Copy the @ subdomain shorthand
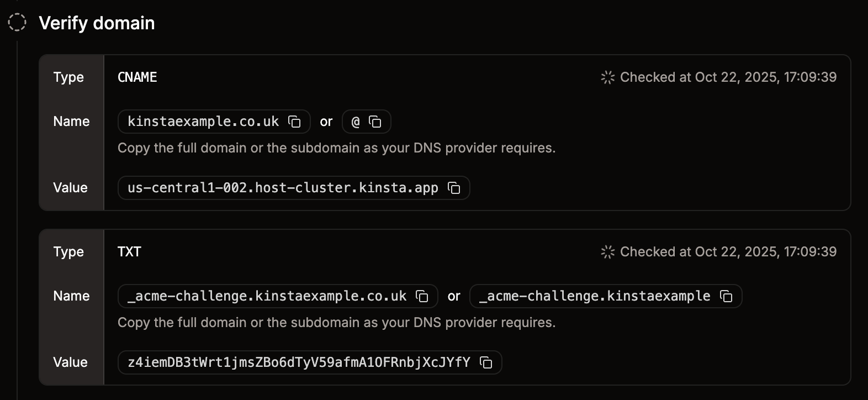This screenshot has height=400, width=868. click(375, 122)
